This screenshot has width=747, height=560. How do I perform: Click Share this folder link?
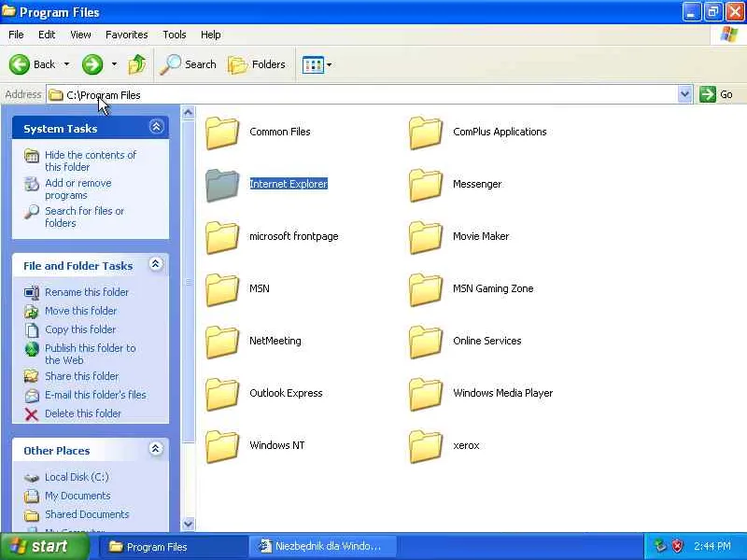point(82,376)
